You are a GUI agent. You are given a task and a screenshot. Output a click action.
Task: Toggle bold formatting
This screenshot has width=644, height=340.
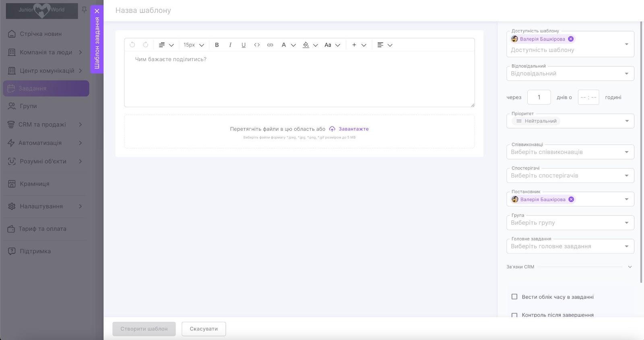coord(217,45)
